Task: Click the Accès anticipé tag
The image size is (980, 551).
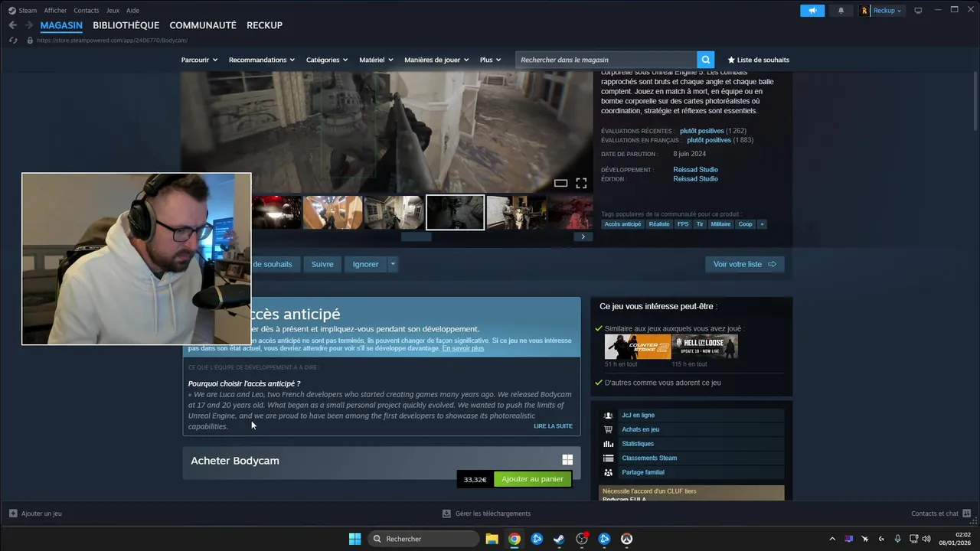Action: [x=622, y=224]
